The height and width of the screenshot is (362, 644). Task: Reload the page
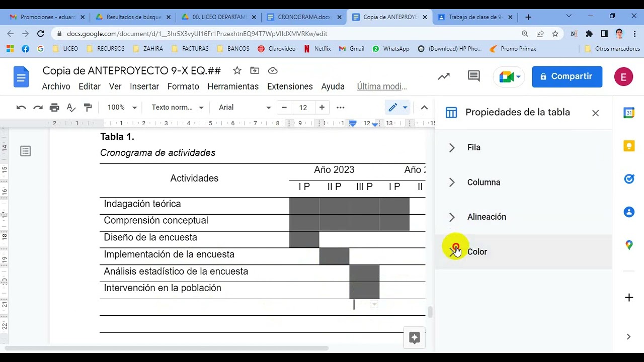click(41, 34)
